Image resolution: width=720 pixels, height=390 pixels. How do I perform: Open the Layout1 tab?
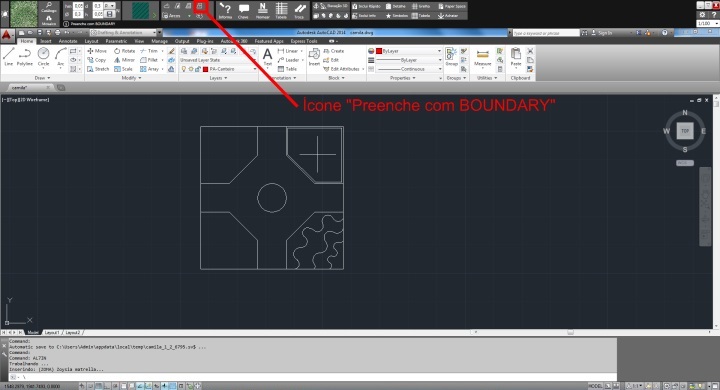tap(52, 333)
